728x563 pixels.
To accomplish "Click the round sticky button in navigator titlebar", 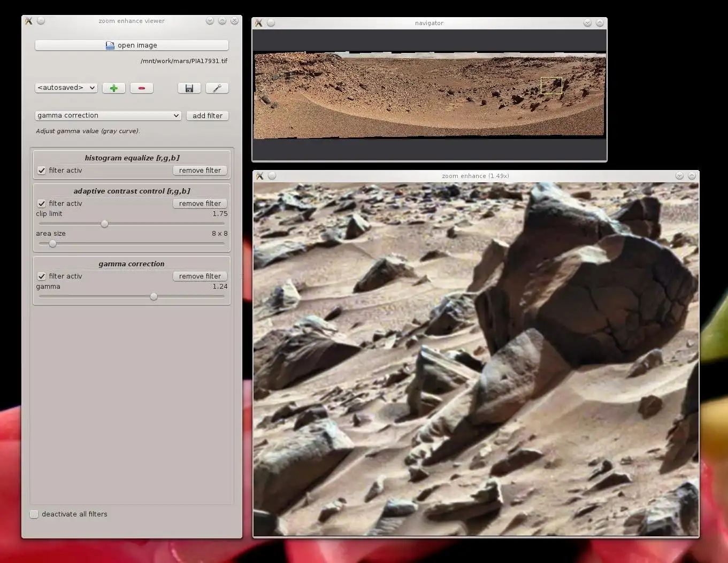I will pos(271,23).
